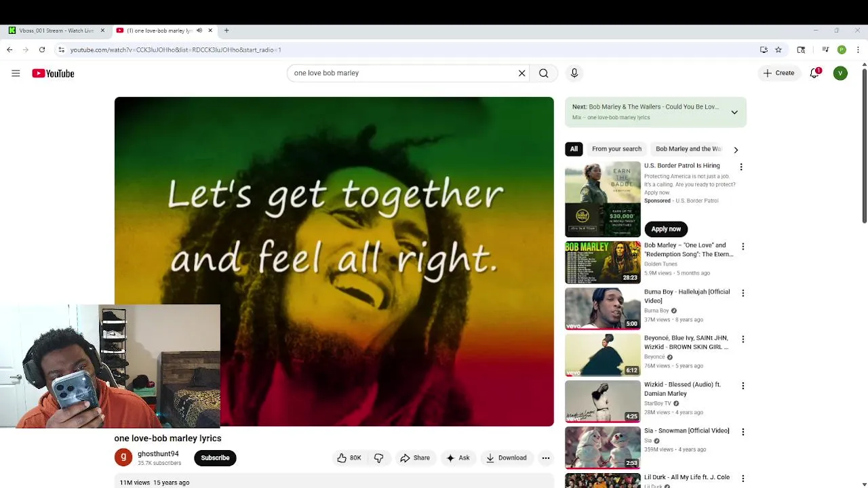
Task: Subscribe to ghosthunt94
Action: (215, 458)
